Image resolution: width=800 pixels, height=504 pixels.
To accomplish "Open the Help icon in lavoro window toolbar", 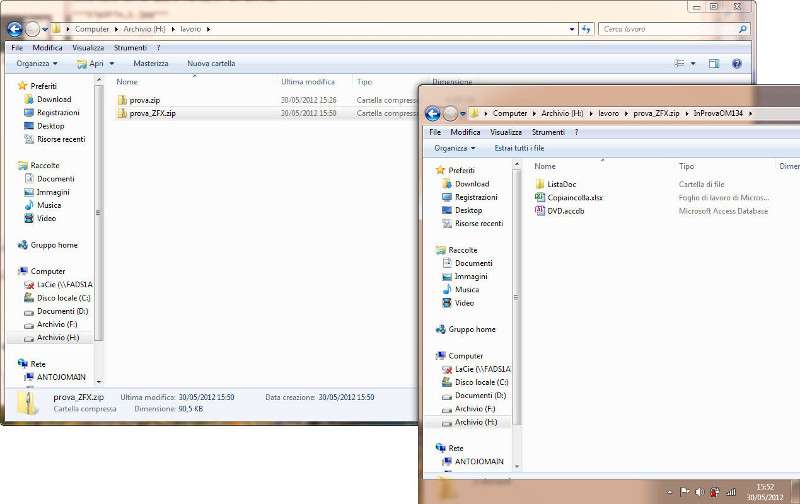I will point(737,63).
